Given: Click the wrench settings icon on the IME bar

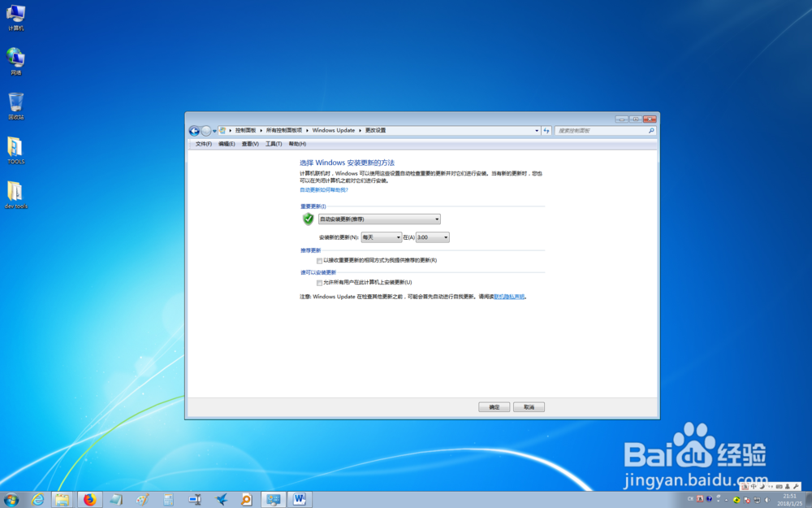Looking at the screenshot, I should coord(796,486).
